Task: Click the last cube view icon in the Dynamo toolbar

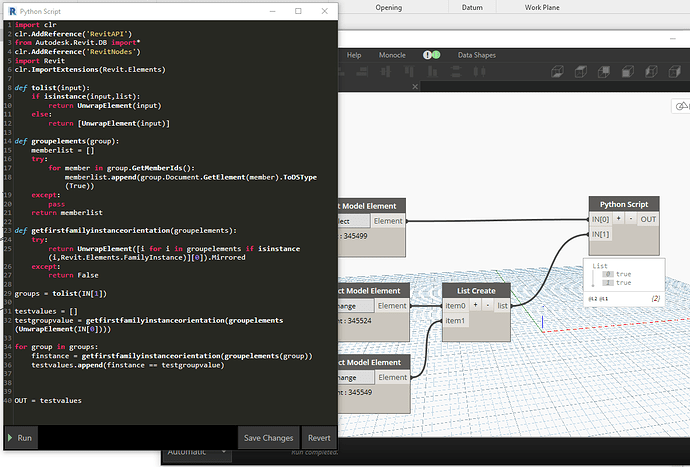Action: coord(675,71)
